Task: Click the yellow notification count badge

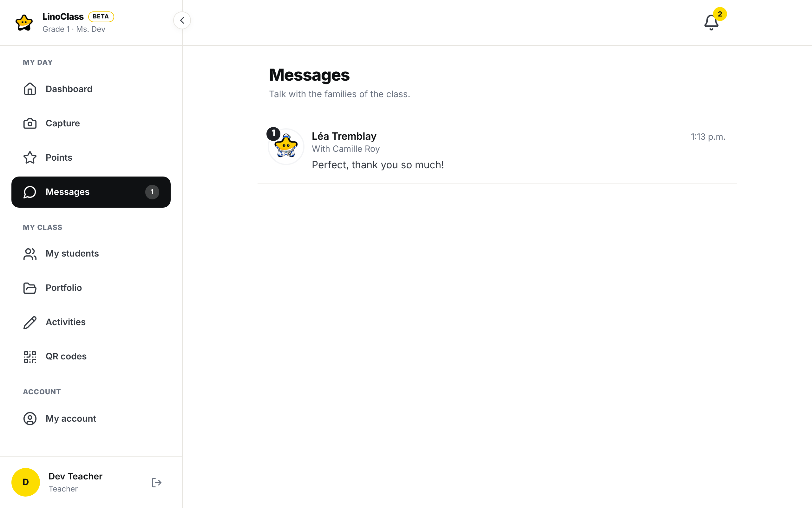Action: click(720, 14)
